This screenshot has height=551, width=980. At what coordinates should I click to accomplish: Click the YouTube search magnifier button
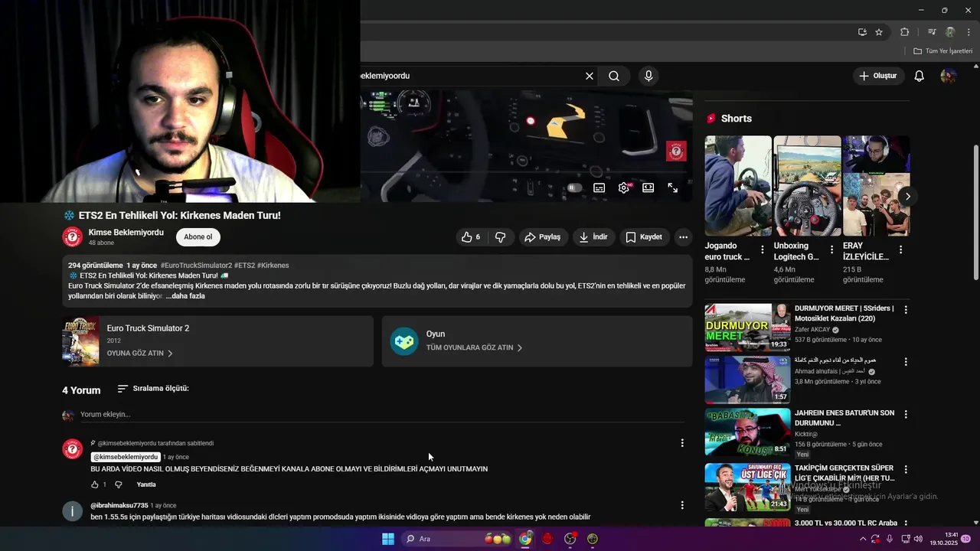[614, 76]
